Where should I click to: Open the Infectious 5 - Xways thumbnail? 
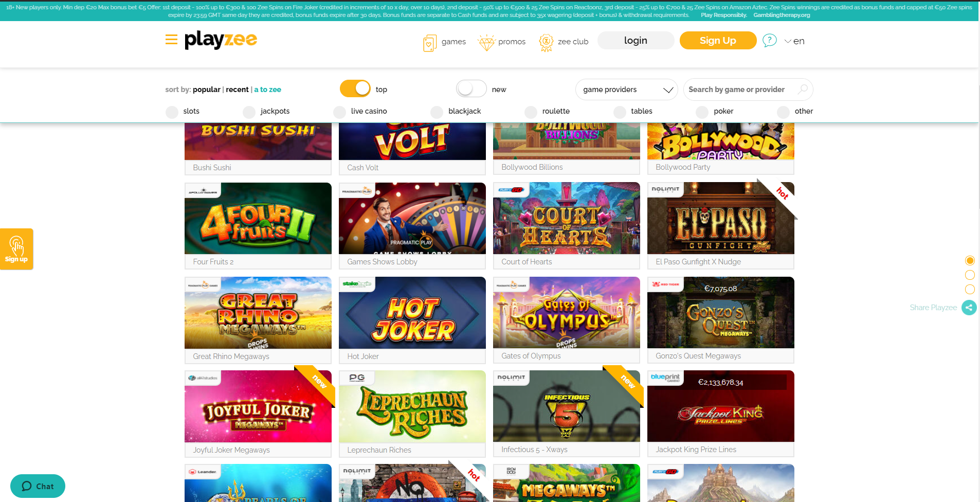point(567,406)
